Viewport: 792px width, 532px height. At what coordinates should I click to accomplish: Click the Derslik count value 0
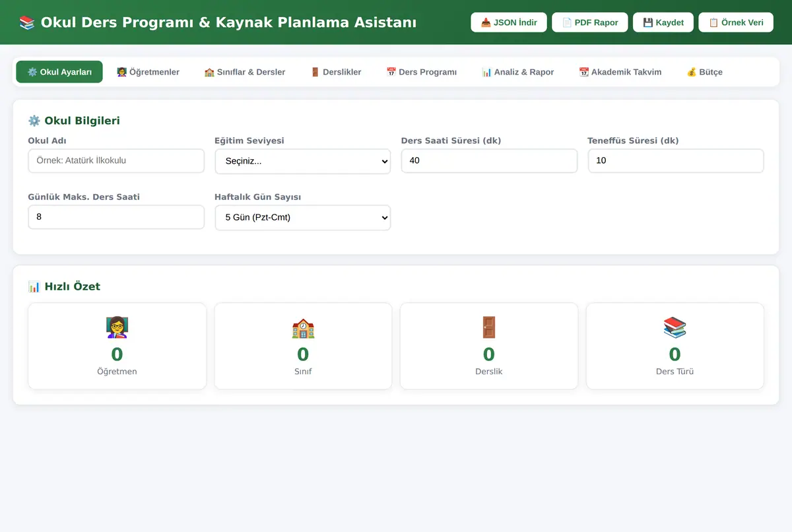pos(489,354)
